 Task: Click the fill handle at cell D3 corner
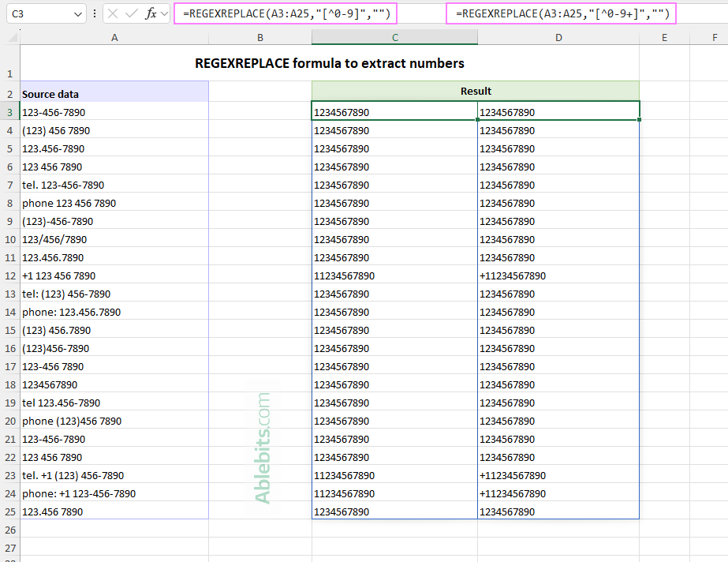tap(640, 120)
